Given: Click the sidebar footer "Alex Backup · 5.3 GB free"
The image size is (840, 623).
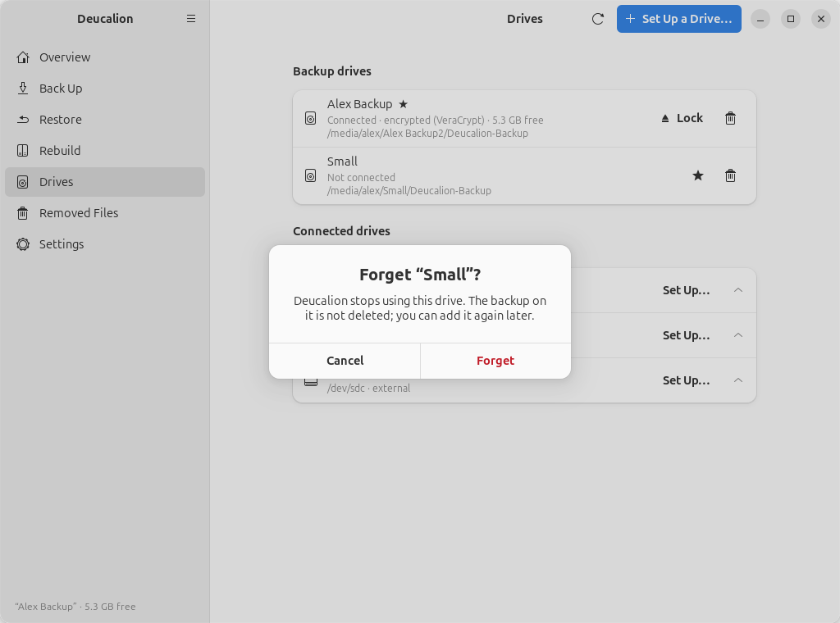Looking at the screenshot, I should point(75,607).
